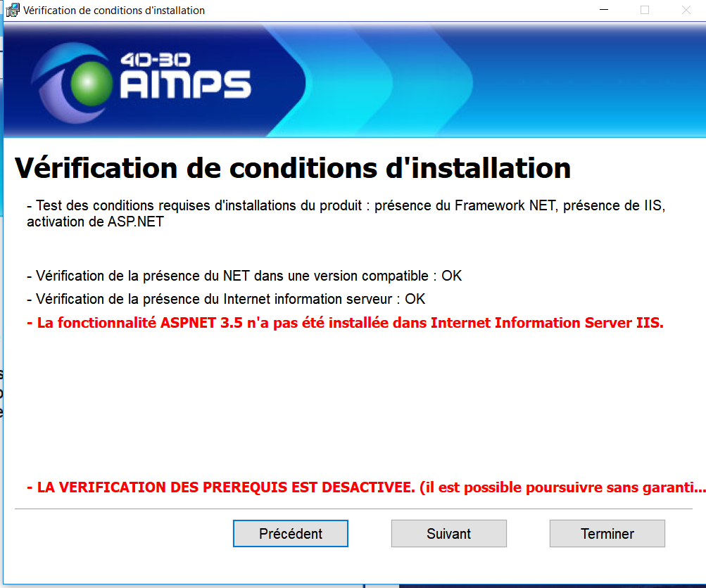Click the red ASPNET 3.5 error message
The width and height of the screenshot is (706, 588).
pyautogui.click(x=345, y=324)
